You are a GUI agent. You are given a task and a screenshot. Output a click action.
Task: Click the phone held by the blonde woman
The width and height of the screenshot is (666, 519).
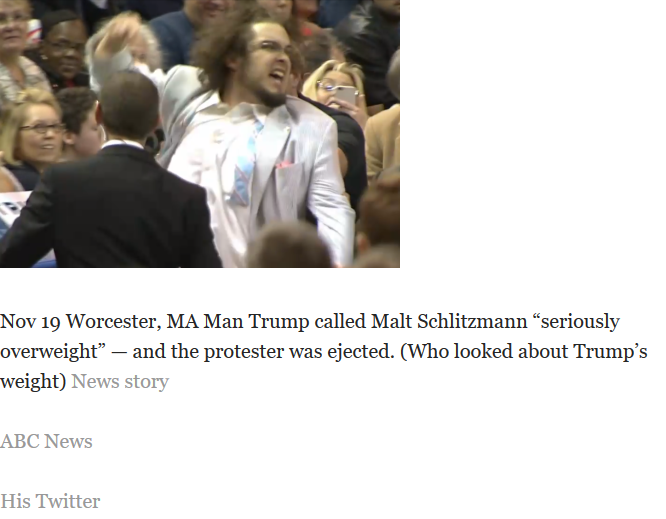coord(344,96)
